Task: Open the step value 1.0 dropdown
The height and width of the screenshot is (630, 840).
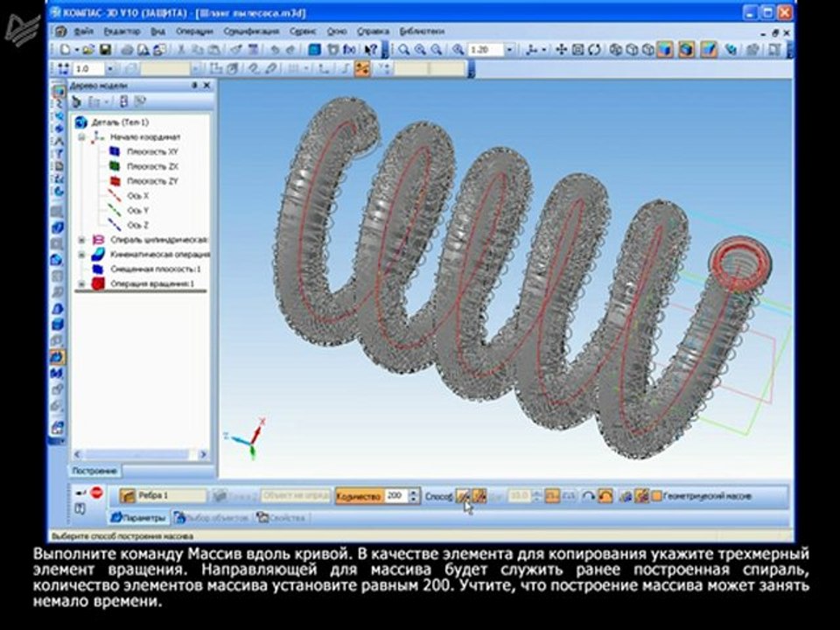Action: (x=110, y=68)
